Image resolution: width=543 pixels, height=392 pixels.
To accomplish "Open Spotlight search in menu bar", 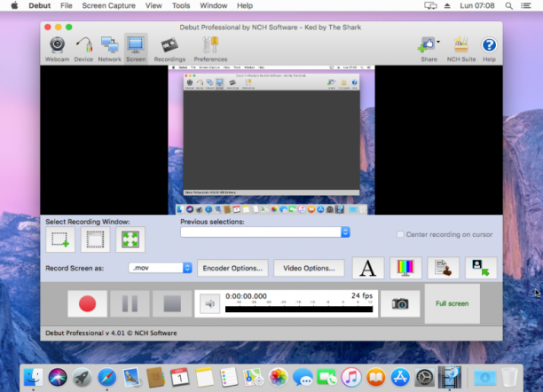I will coord(508,5).
